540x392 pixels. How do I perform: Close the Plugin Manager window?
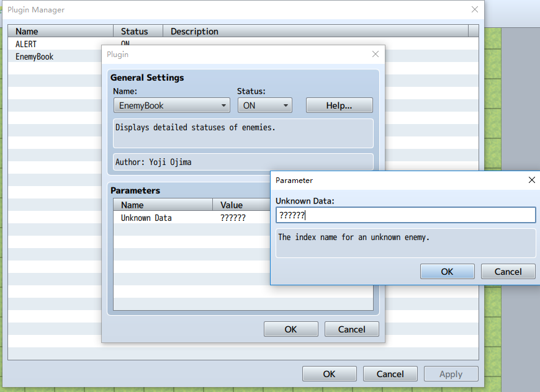[x=475, y=9]
